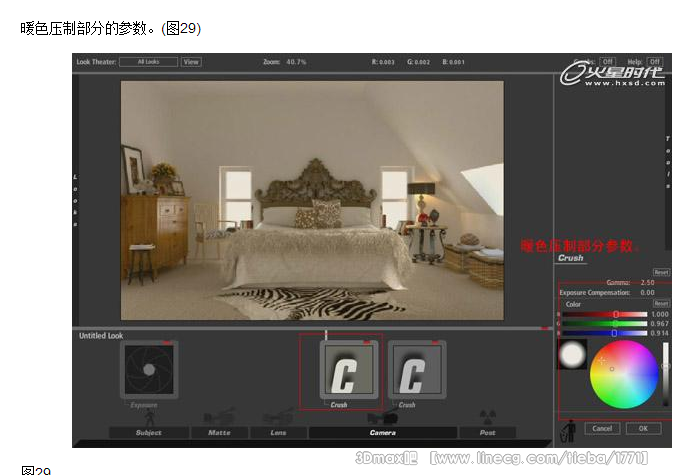Click the Lens camera icon
The width and height of the screenshot is (677, 475).
point(278,417)
